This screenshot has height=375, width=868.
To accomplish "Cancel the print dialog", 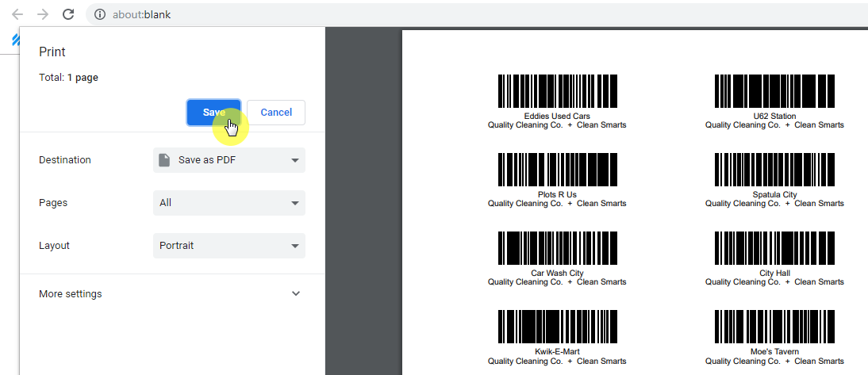I will [276, 113].
